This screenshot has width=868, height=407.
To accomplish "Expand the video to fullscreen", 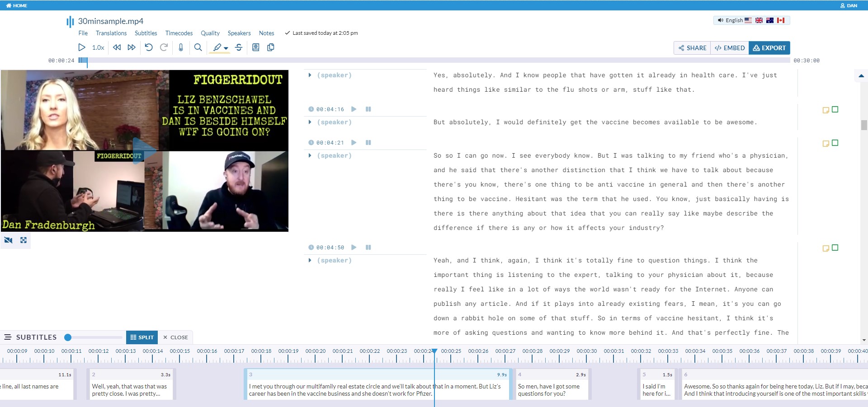I will 24,240.
